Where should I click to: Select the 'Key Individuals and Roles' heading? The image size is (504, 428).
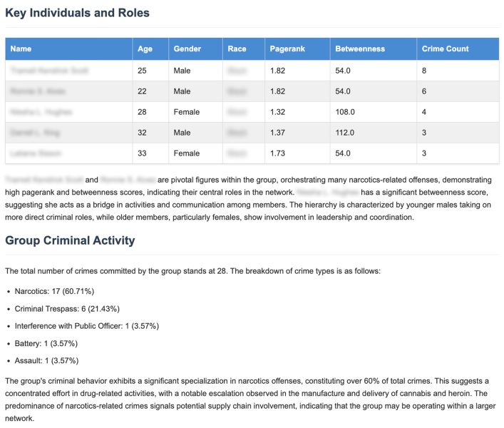(77, 13)
